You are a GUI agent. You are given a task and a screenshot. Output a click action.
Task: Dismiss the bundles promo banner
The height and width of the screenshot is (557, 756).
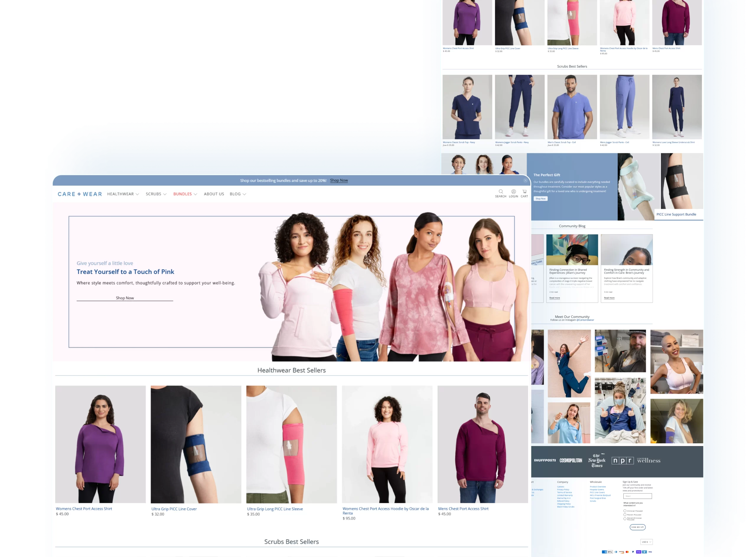point(525,181)
